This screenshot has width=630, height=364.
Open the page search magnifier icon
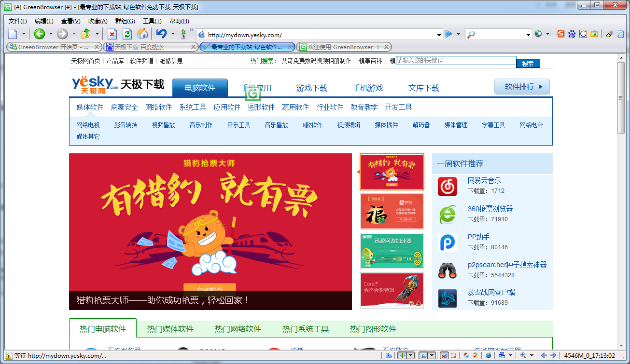point(620,34)
